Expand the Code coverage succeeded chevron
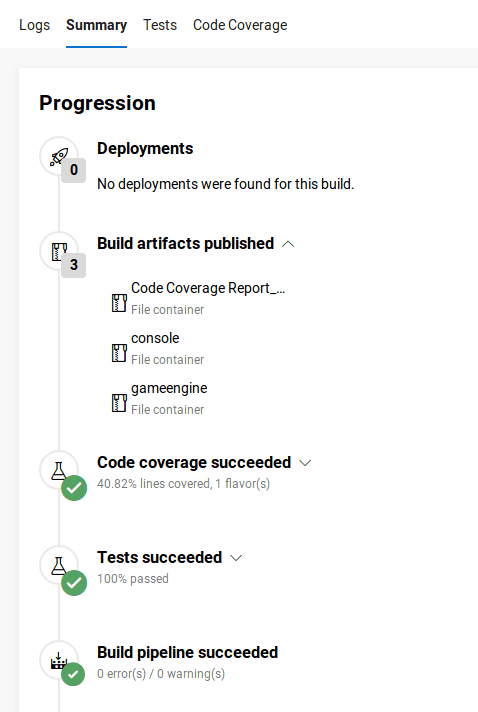The image size is (478, 712). point(305,463)
